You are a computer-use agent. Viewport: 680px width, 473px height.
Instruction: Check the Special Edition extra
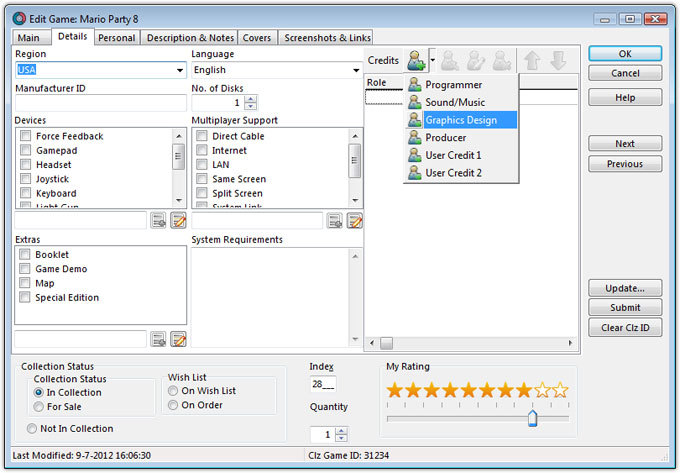click(25, 297)
